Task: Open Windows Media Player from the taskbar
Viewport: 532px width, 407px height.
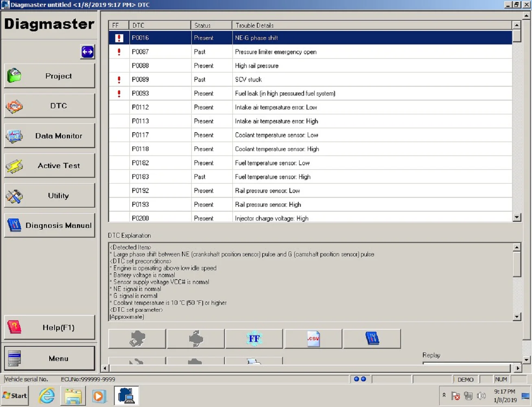Action: click(x=99, y=396)
